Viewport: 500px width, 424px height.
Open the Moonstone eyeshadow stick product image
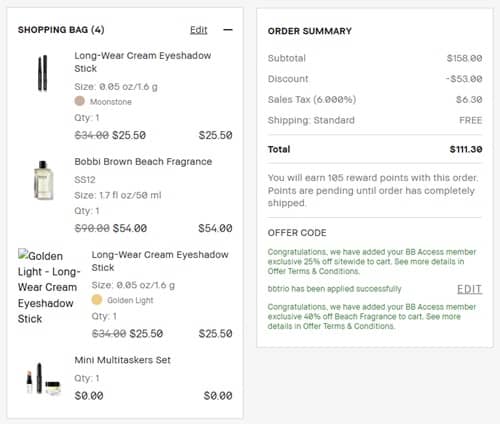42,73
